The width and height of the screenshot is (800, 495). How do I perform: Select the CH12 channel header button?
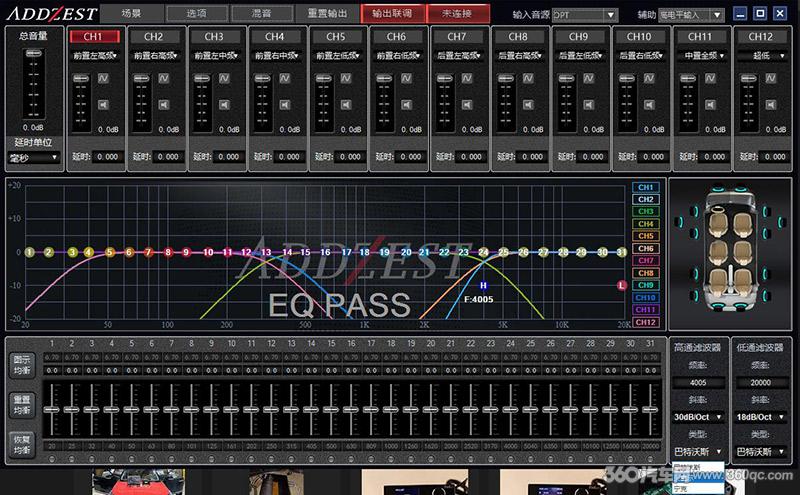point(761,37)
